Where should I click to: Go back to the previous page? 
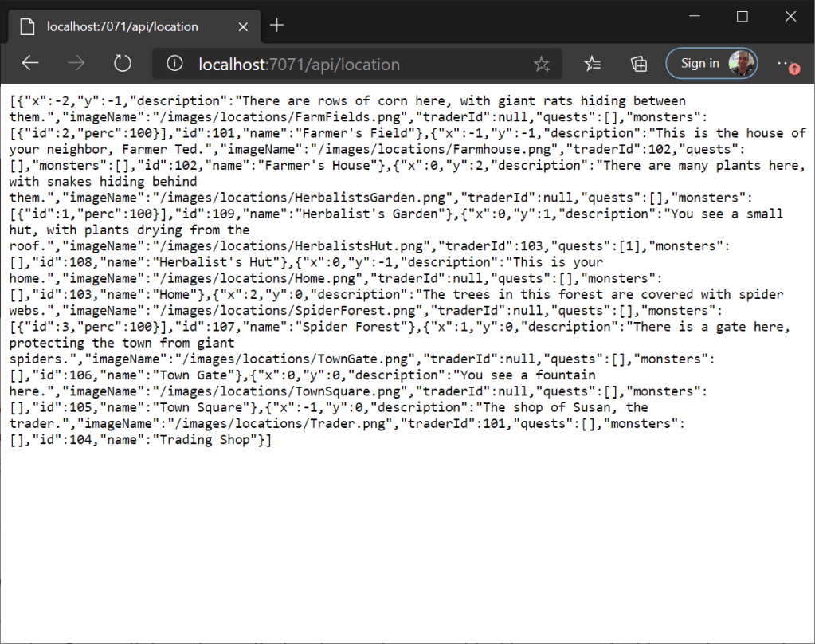click(x=30, y=64)
